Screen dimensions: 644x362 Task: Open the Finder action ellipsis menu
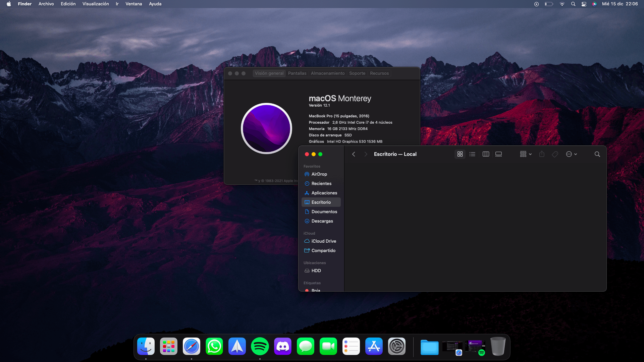click(x=571, y=154)
